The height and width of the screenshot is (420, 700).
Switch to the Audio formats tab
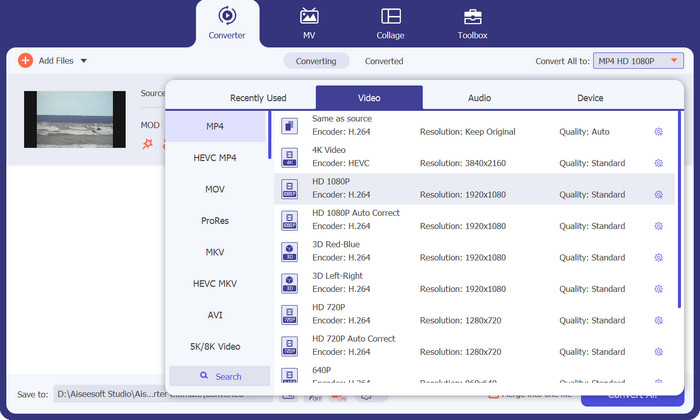pyautogui.click(x=479, y=98)
